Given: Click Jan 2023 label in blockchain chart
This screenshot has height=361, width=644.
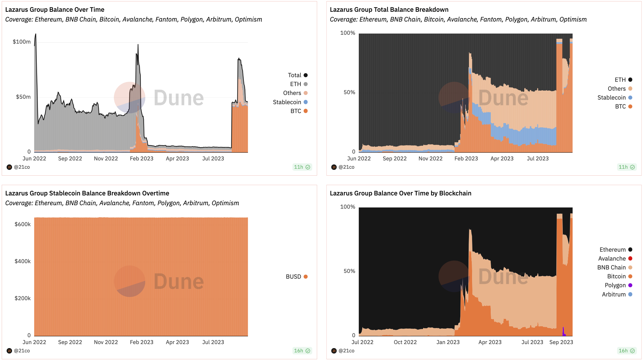Looking at the screenshot, I should pyautogui.click(x=448, y=342).
